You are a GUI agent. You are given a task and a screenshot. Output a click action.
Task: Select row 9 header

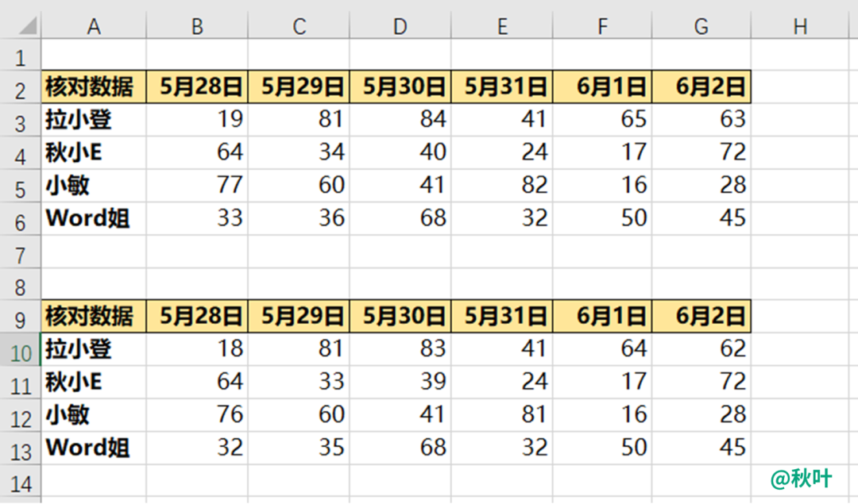click(20, 317)
